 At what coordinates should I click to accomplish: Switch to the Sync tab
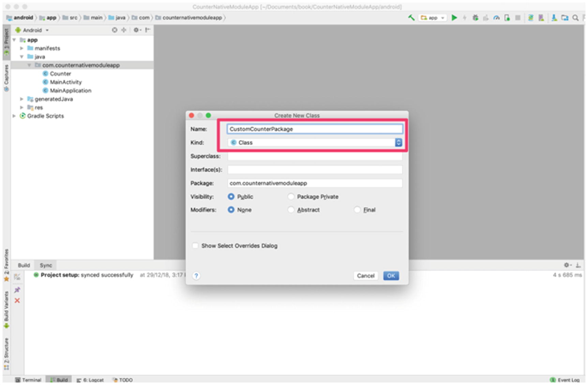tap(46, 265)
